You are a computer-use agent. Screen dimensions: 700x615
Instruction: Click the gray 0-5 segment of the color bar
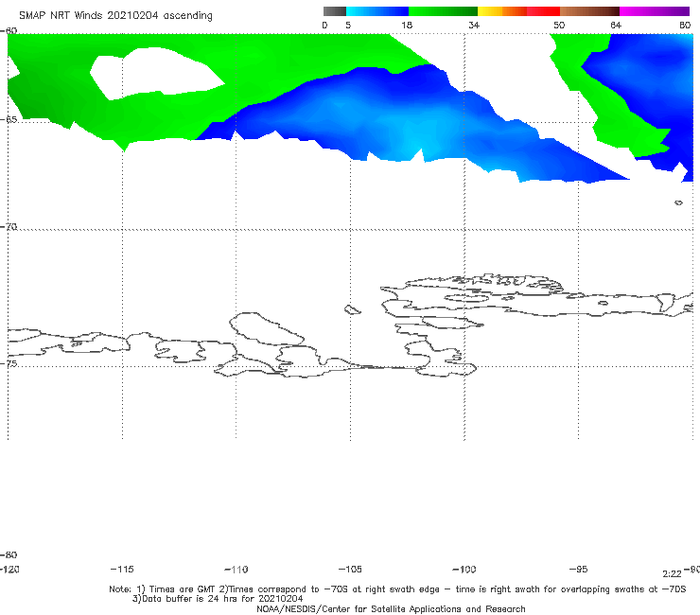335,11
